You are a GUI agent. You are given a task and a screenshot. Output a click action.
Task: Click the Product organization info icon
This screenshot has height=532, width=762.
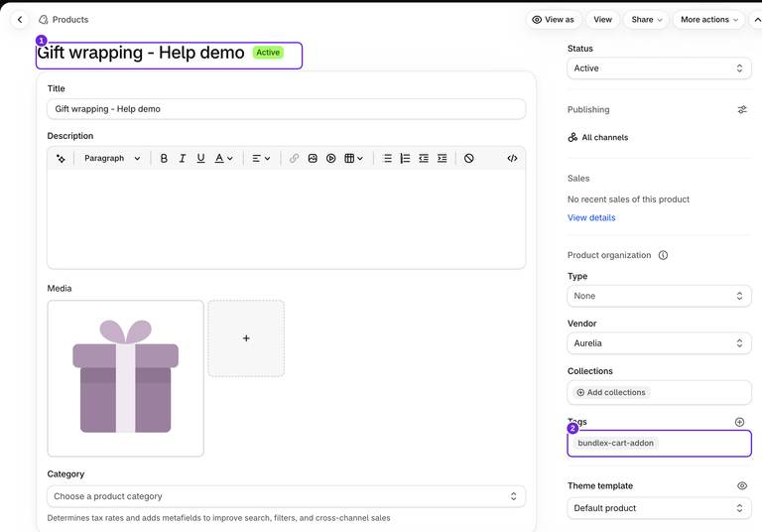663,255
